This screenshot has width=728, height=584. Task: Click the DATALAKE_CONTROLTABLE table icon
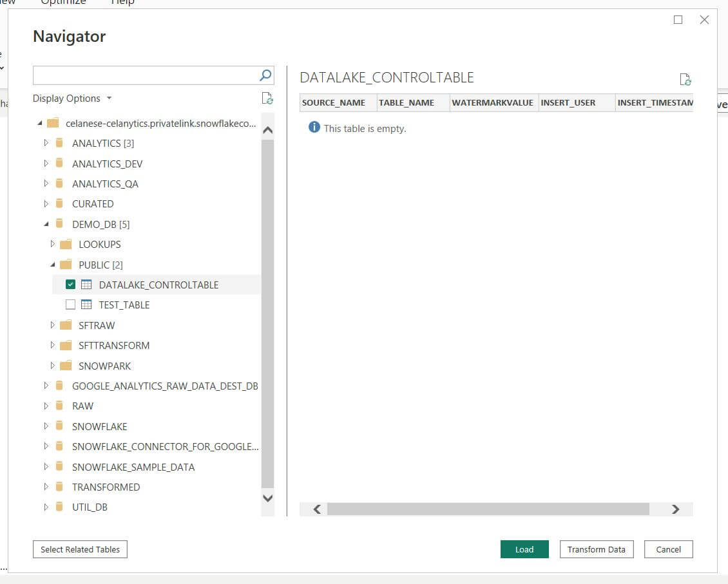[x=86, y=285]
